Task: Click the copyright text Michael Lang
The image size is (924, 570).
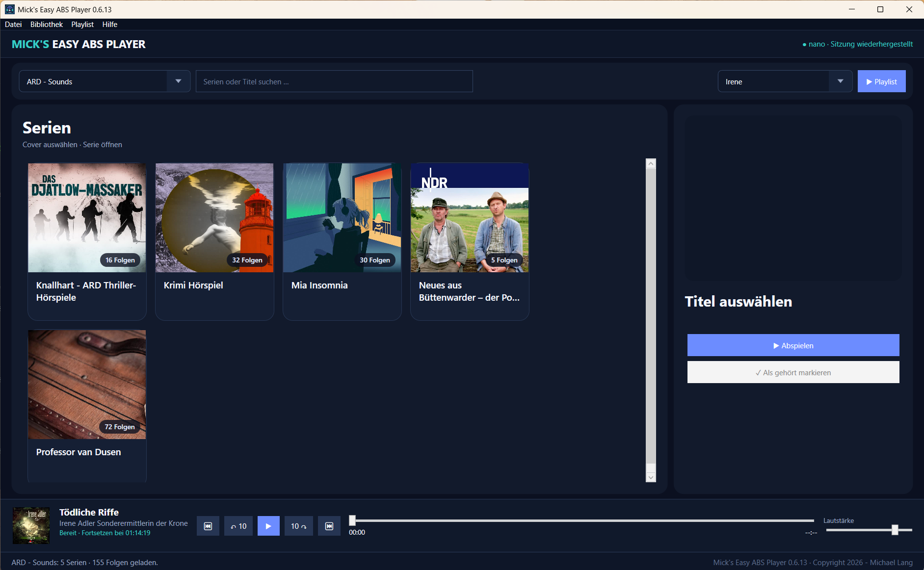Action: tap(891, 562)
